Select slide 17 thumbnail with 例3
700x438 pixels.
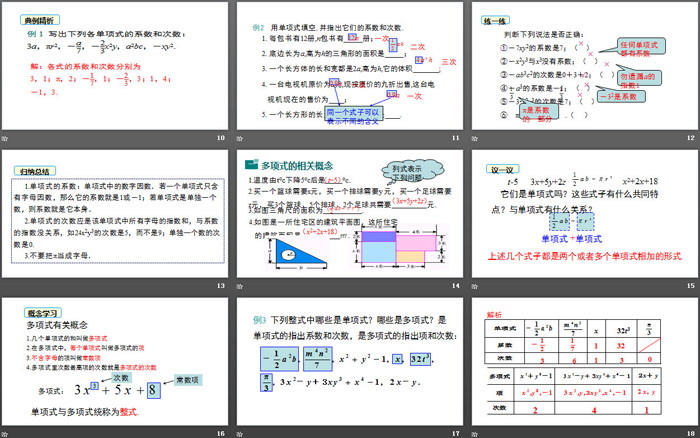pyautogui.click(x=350, y=362)
